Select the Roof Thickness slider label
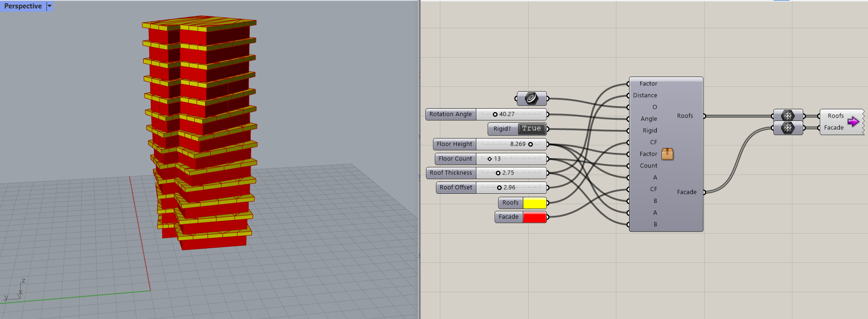 (451, 173)
